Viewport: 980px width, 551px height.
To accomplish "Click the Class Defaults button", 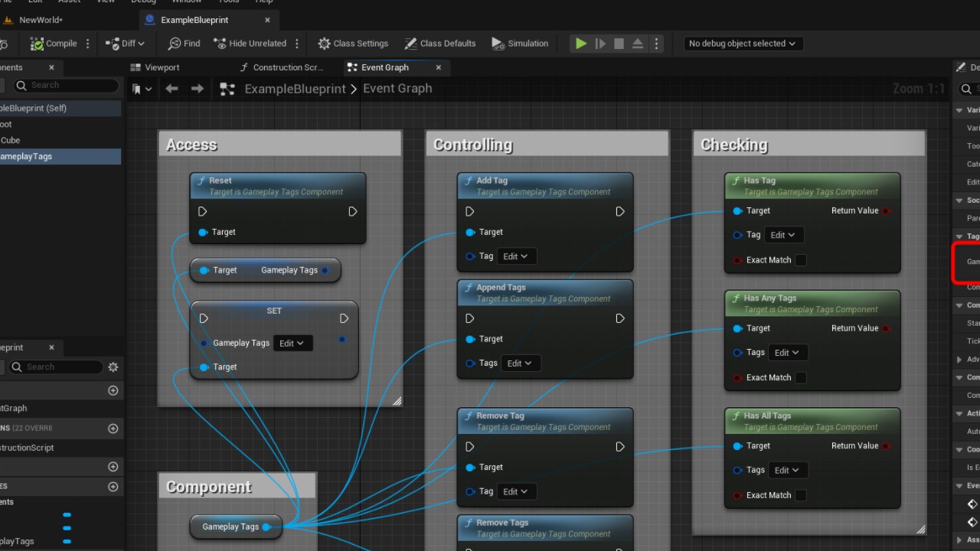I will (440, 44).
